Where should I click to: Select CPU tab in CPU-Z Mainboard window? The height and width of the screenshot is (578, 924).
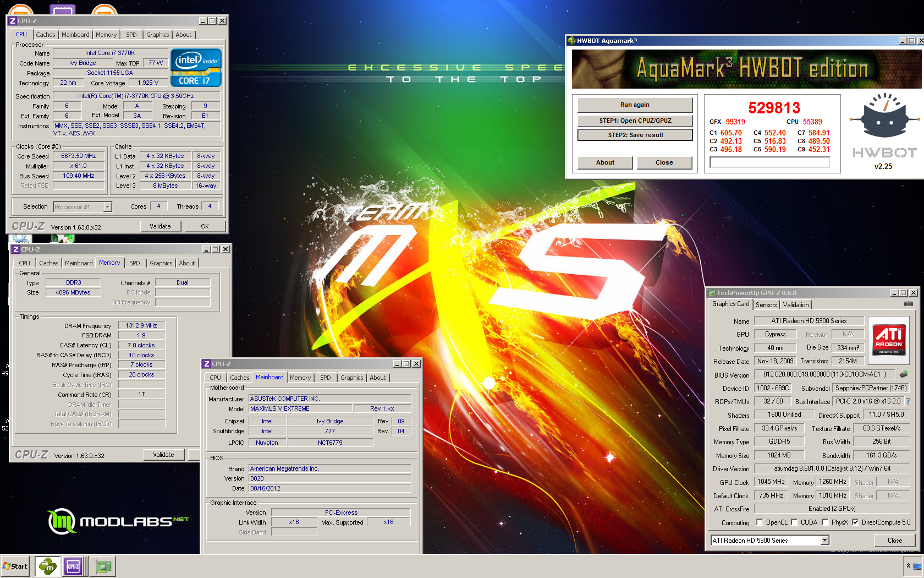[216, 378]
